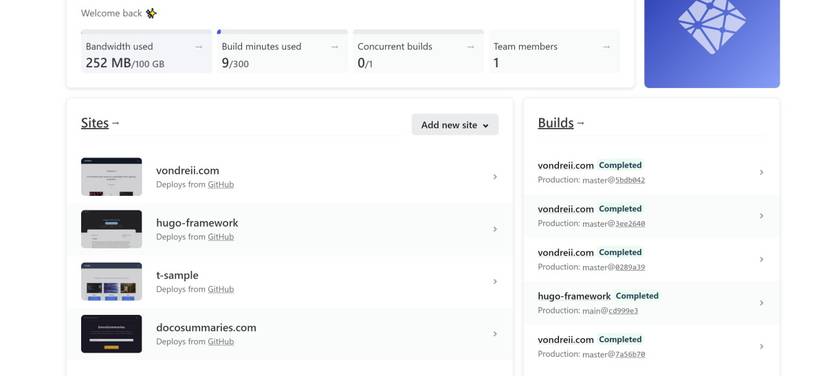Open hugo-framework site thumbnail
This screenshot has height=376, width=825.
click(112, 229)
